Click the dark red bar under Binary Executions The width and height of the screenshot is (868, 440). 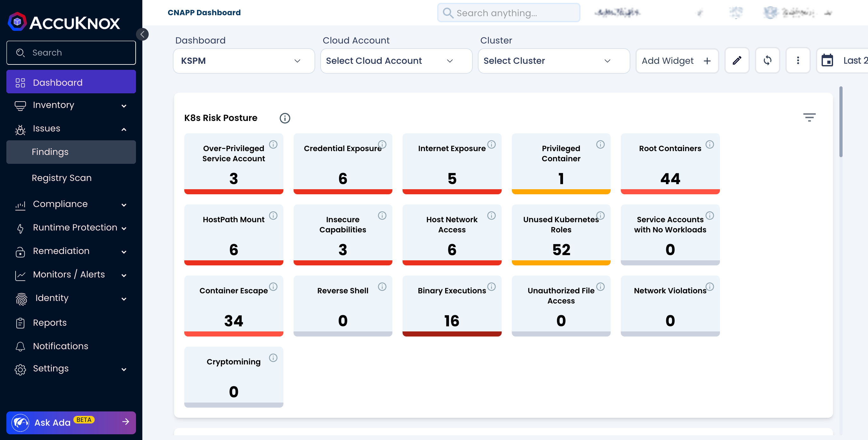(x=451, y=334)
